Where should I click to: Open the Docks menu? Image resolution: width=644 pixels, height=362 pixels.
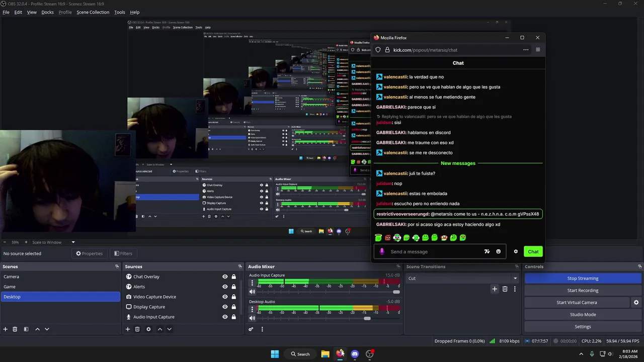pos(47,12)
